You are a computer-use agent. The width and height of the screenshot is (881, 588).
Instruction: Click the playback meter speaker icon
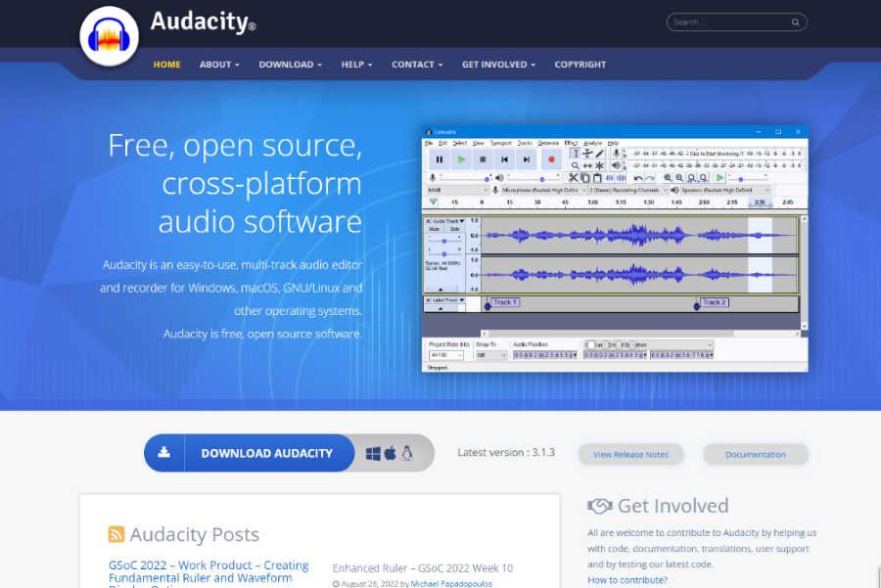[617, 165]
